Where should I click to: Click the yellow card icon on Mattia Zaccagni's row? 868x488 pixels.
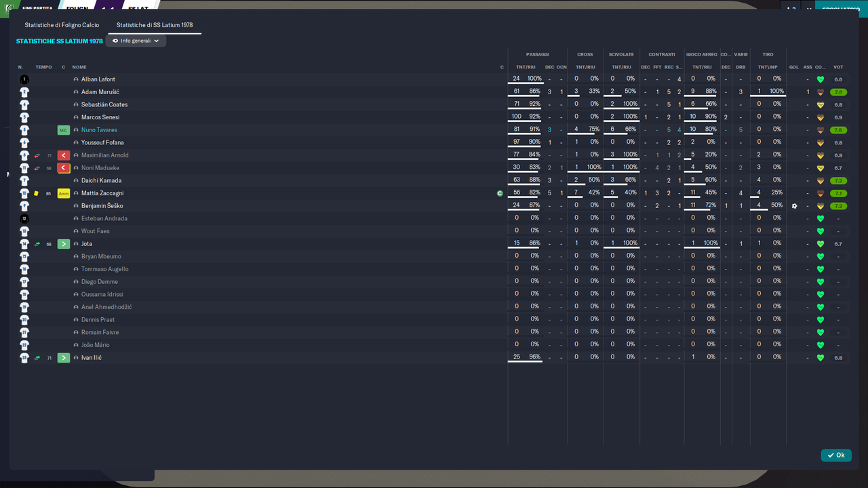point(37,193)
